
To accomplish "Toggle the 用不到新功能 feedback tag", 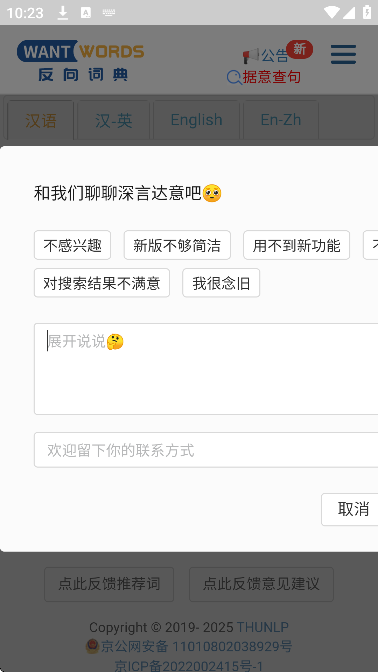I will coord(297,245).
